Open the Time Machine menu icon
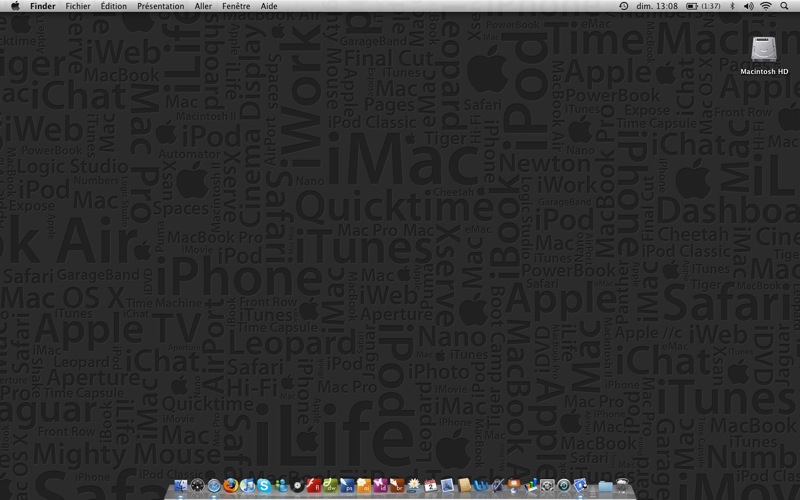 click(x=623, y=6)
